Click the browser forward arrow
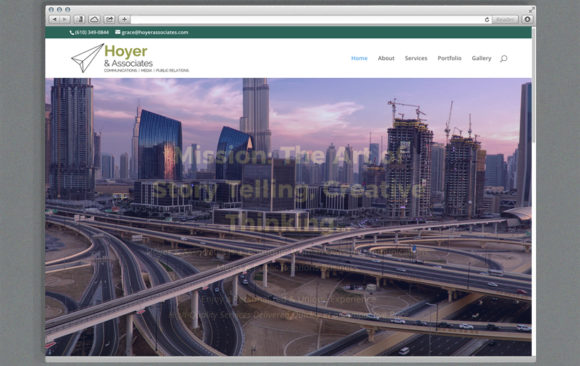Viewport: 580px width, 366px height. click(x=64, y=19)
